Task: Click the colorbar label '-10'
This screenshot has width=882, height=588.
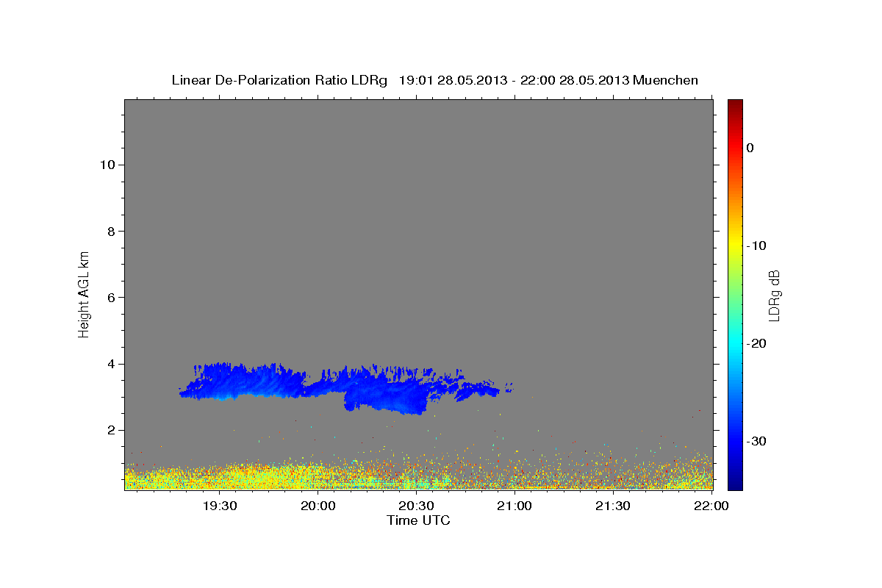Action: click(x=757, y=245)
